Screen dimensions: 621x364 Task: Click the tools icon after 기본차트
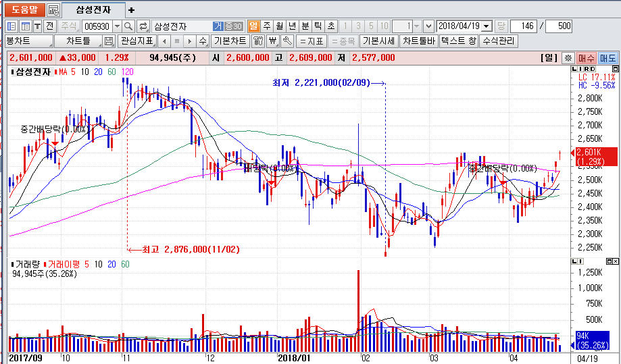258,41
